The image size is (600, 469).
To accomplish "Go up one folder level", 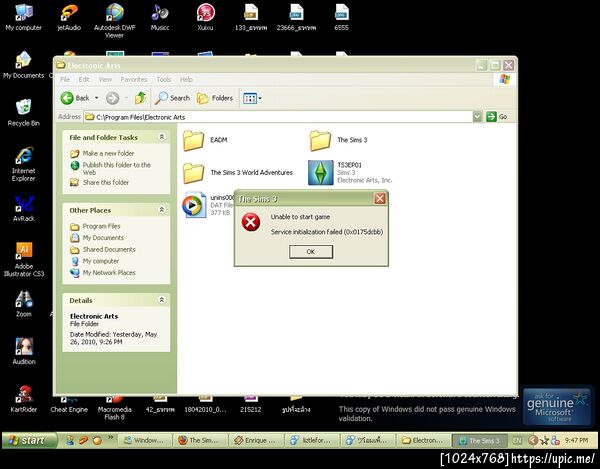I will point(140,98).
